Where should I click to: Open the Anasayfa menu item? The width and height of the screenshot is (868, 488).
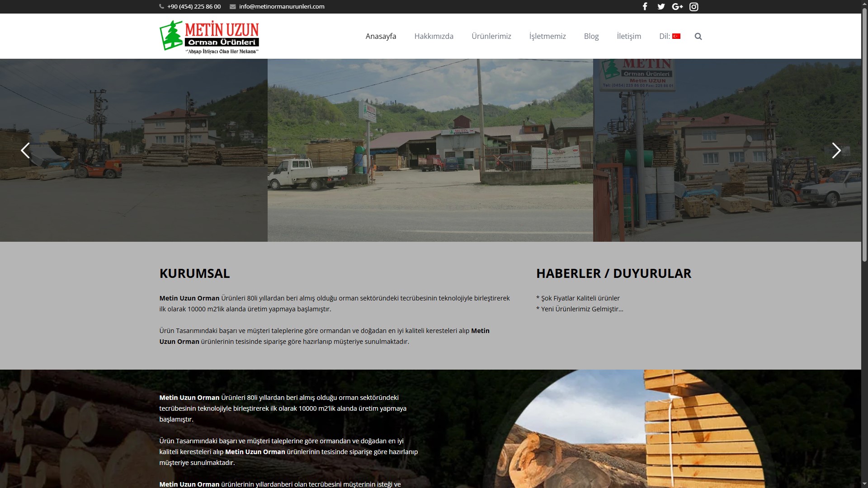(381, 36)
